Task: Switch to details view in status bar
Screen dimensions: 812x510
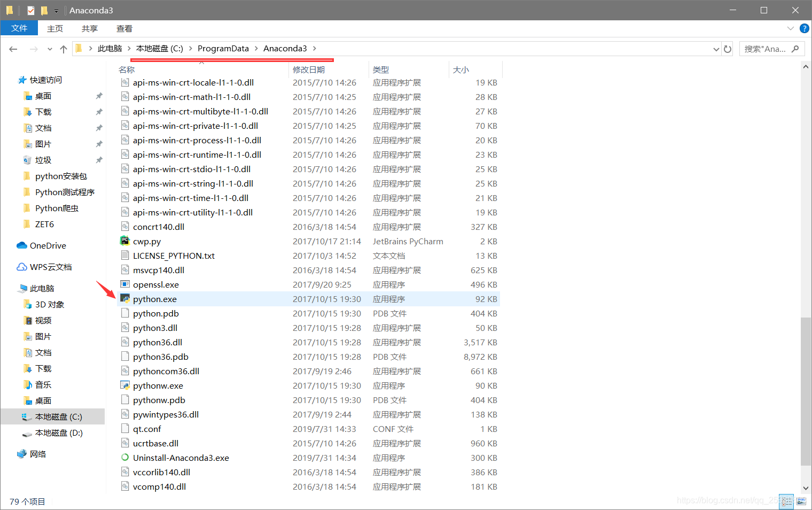Action: point(786,501)
